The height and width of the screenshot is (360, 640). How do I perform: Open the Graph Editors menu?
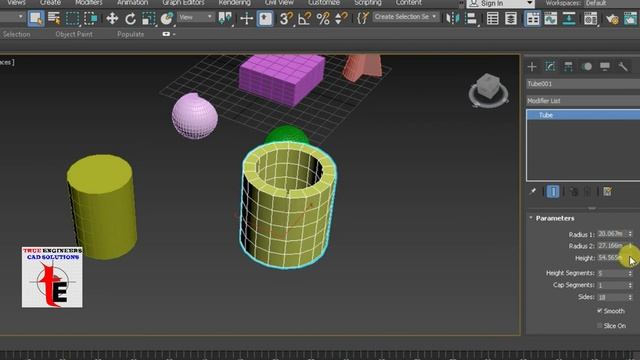tap(183, 3)
